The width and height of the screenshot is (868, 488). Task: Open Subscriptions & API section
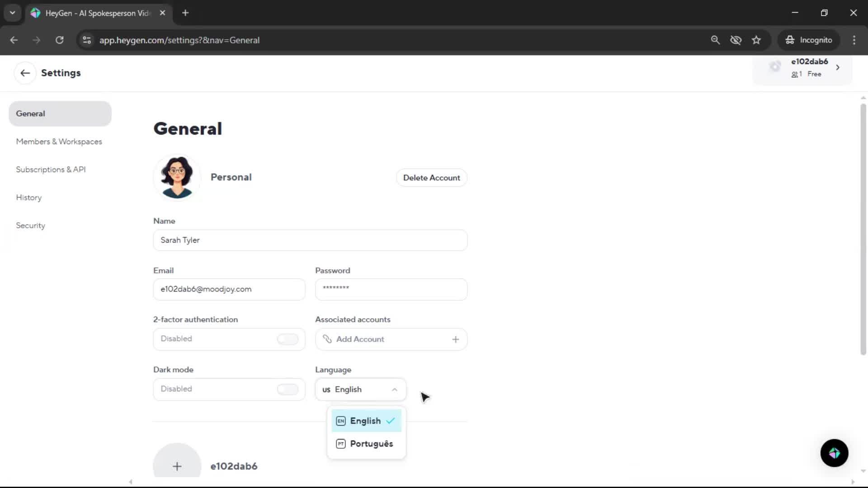click(51, 169)
